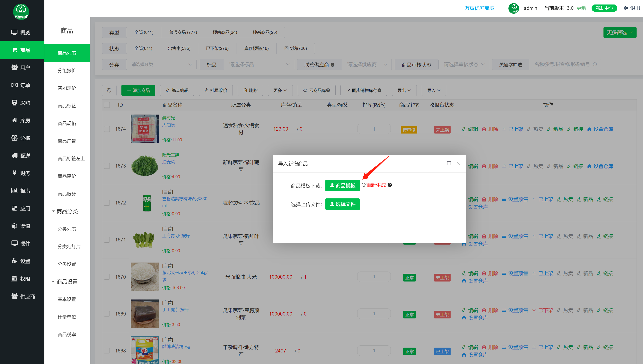Screen dimensions: 643x364
Task: Check the box for product 1672
Action: coord(107,203)
